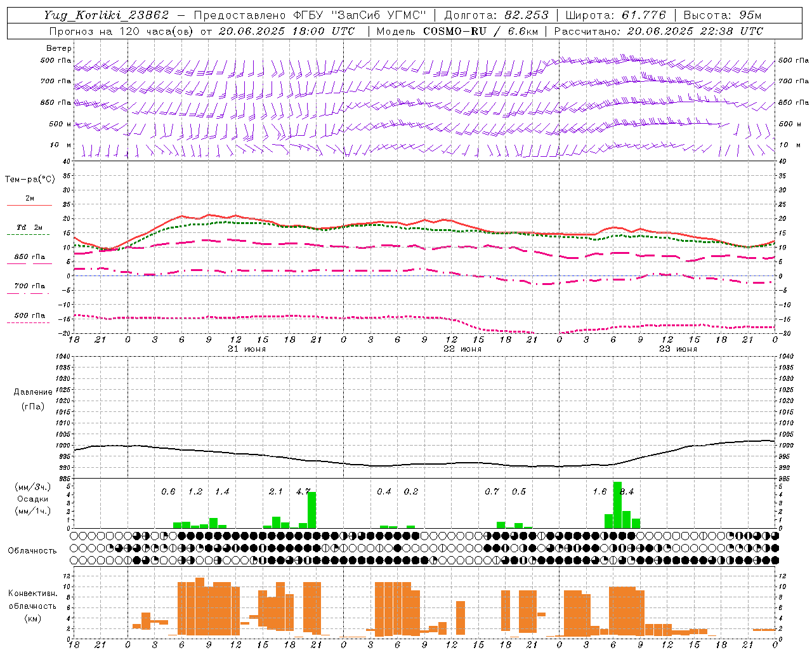
Task: Click precipitation value '0.6'
Action: click(168, 492)
